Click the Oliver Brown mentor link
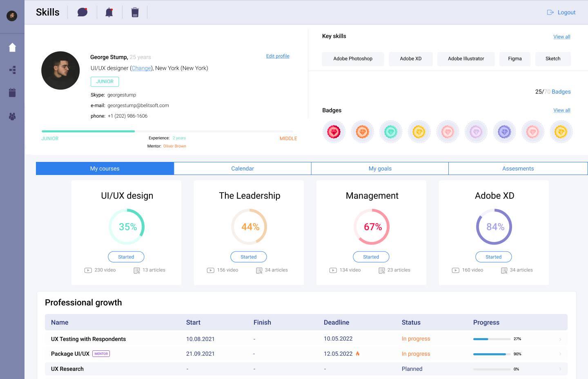The height and width of the screenshot is (379, 588). (175, 146)
